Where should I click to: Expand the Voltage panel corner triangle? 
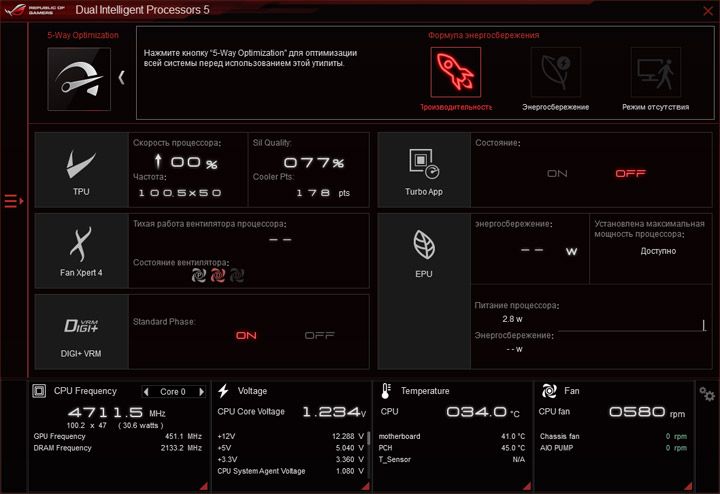(366, 486)
